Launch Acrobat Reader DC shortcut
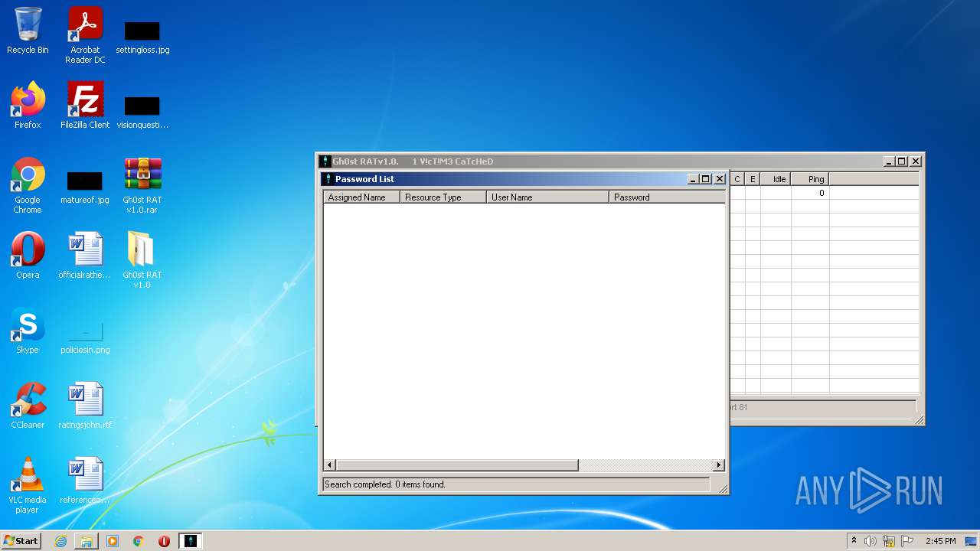Viewport: 980px width, 551px height. pos(85,35)
